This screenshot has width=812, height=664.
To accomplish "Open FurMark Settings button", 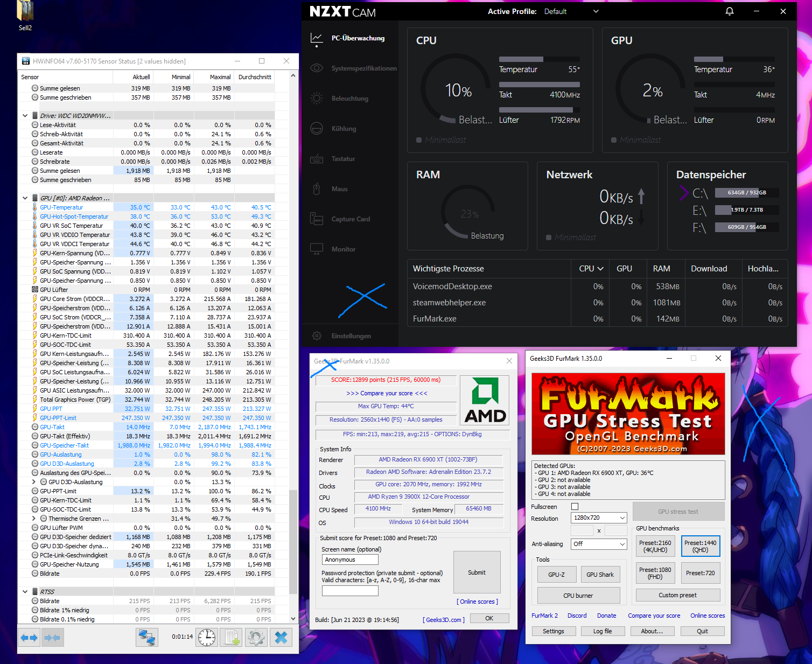I will point(554,631).
